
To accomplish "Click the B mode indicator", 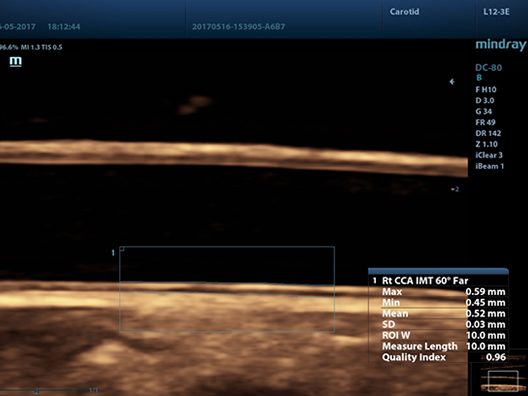I will click(x=479, y=78).
